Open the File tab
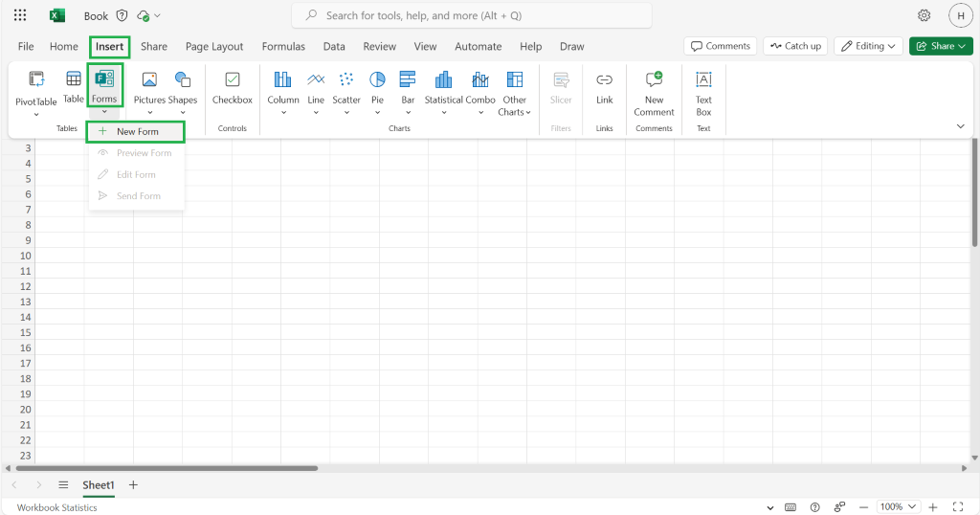980x515 pixels. coord(26,46)
